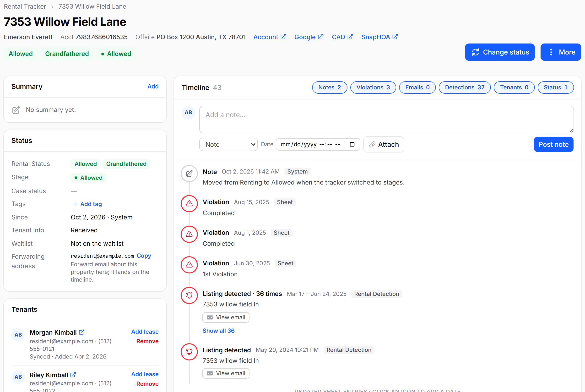The height and width of the screenshot is (392, 585).
Task: Click the Rental Tracker breadcrumb
Action: point(25,6)
